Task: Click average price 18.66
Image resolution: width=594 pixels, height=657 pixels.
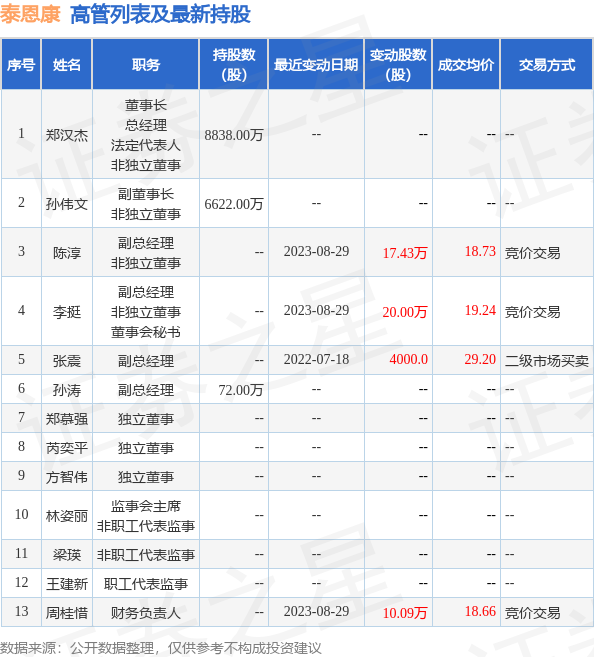Action: pos(480,611)
